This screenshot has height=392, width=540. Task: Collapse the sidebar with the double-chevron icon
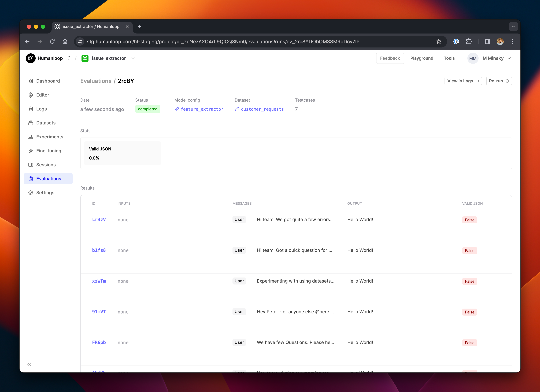(x=29, y=364)
